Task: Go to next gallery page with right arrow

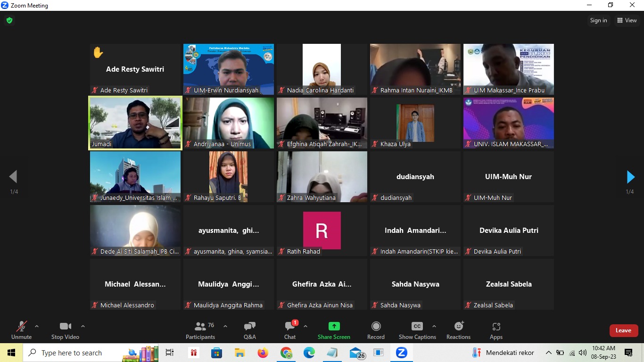Action: click(x=630, y=177)
